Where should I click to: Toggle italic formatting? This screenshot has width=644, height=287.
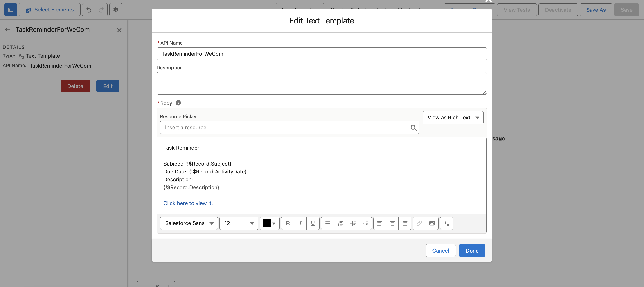300,223
